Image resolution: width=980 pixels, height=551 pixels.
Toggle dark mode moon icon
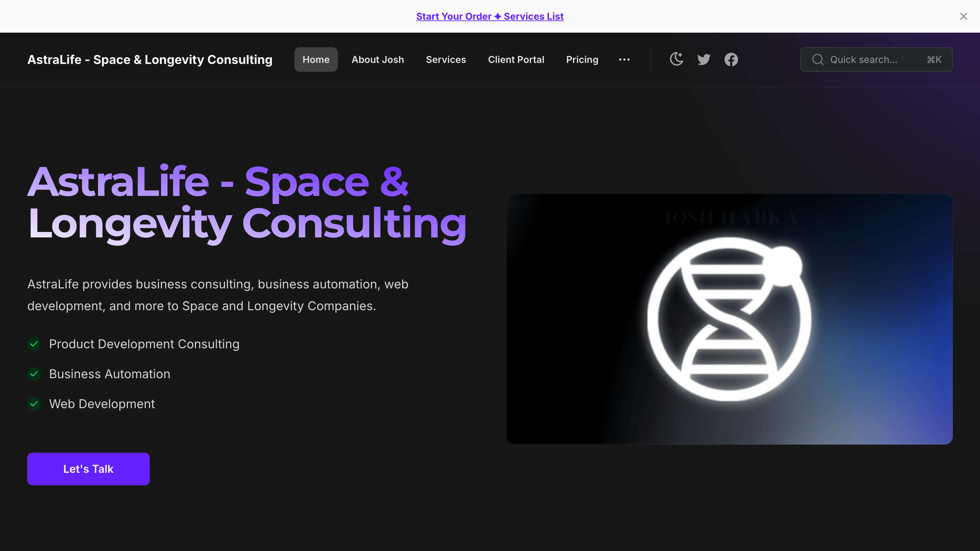[x=676, y=59]
